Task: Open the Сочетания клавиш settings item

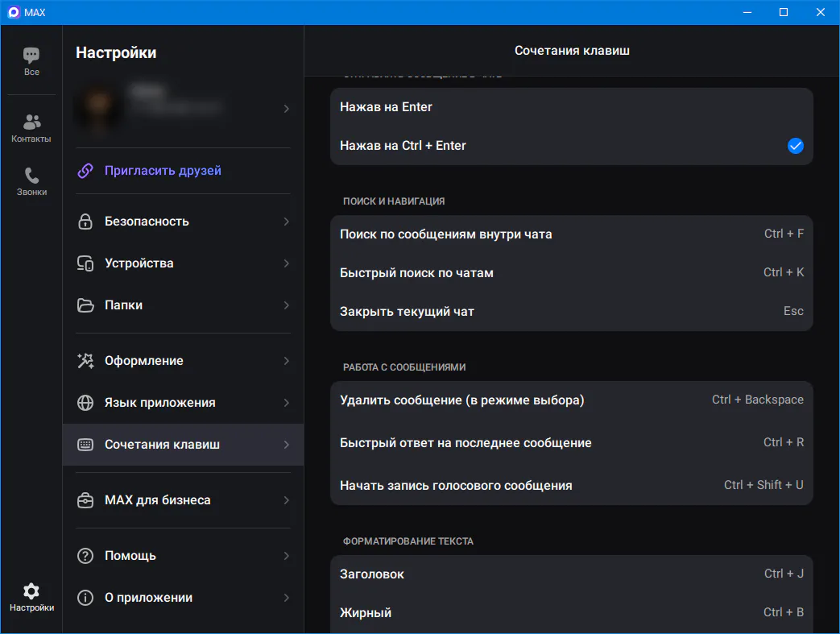Action: tap(183, 444)
